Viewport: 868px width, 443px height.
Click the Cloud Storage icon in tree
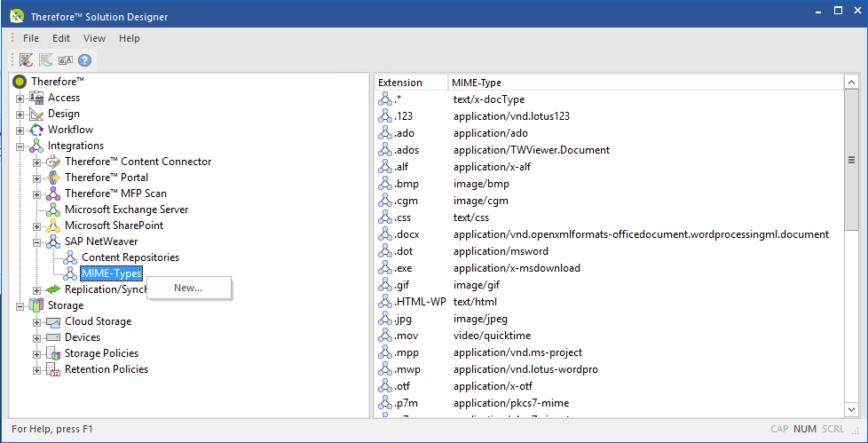coord(54,321)
